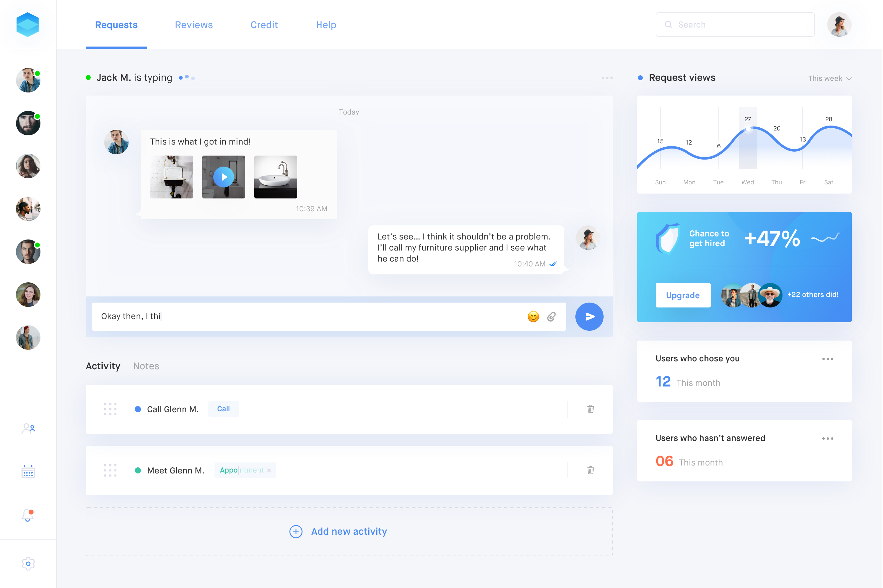The image size is (883, 588).
Task: Click the play button on bathroom video thumbnail
Action: (224, 176)
